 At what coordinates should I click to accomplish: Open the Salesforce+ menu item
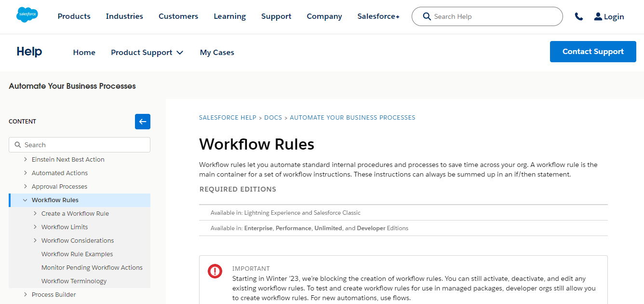click(378, 16)
